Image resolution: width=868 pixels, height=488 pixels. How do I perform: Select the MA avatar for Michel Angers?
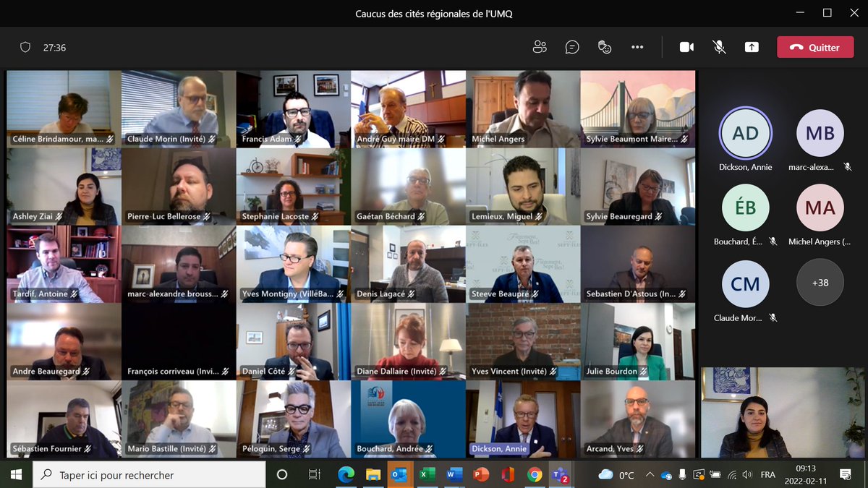click(x=820, y=207)
